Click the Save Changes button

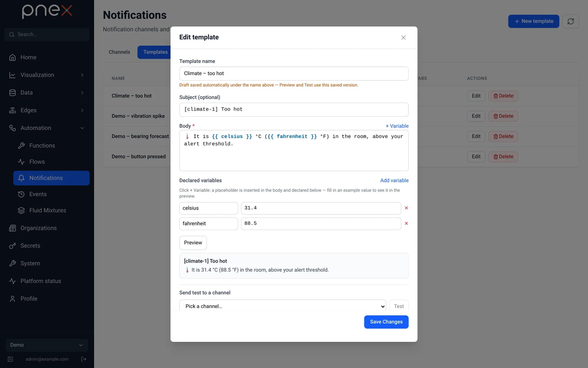386,322
